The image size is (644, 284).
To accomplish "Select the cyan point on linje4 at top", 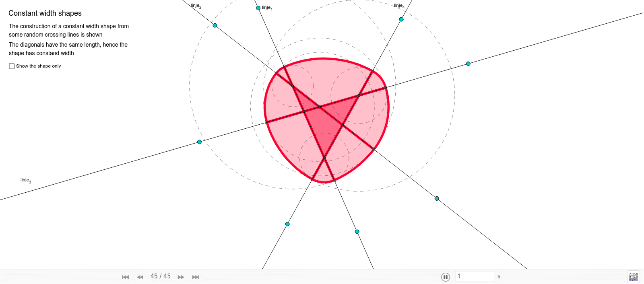I will [x=401, y=19].
